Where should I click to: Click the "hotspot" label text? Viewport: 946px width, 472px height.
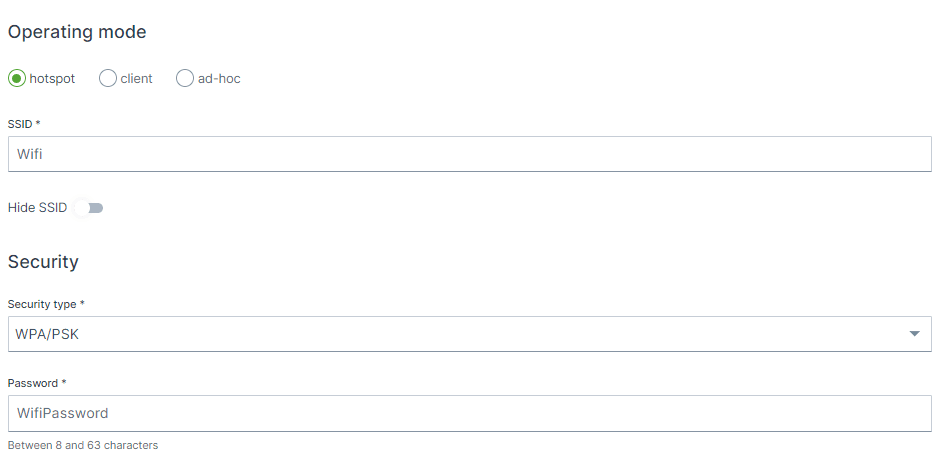(x=52, y=79)
